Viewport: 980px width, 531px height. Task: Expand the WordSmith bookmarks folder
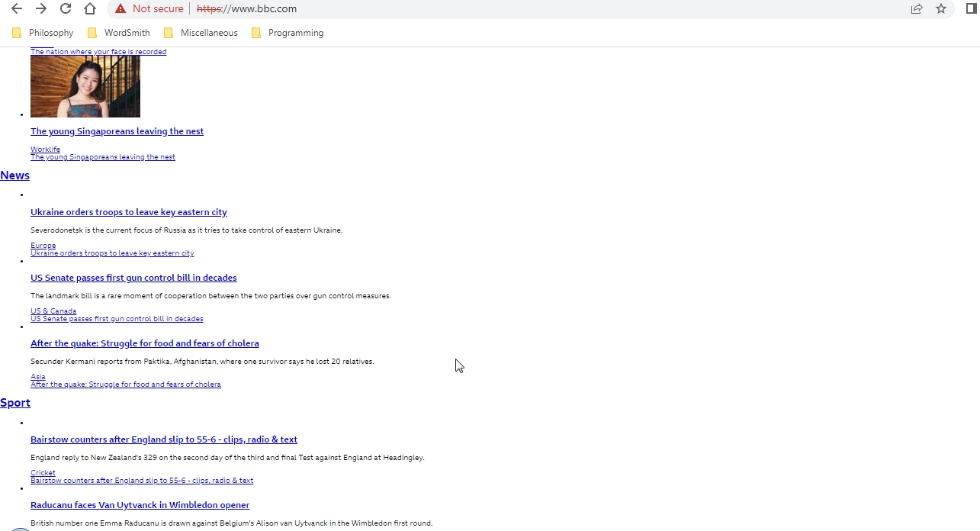coord(119,33)
